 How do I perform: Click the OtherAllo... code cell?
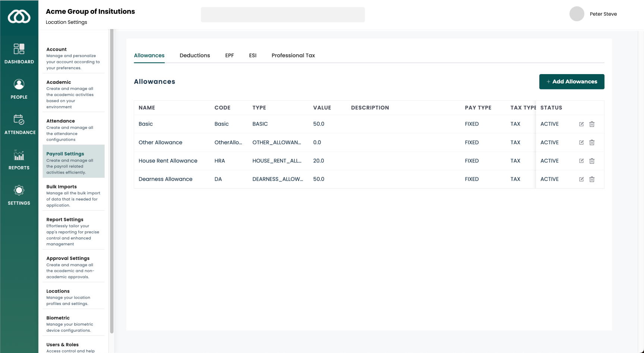228,142
